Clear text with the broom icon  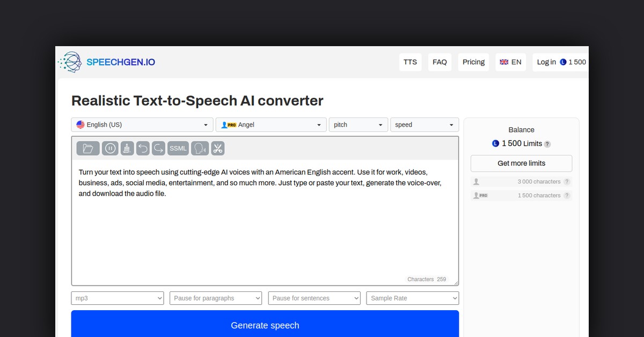coord(127,149)
